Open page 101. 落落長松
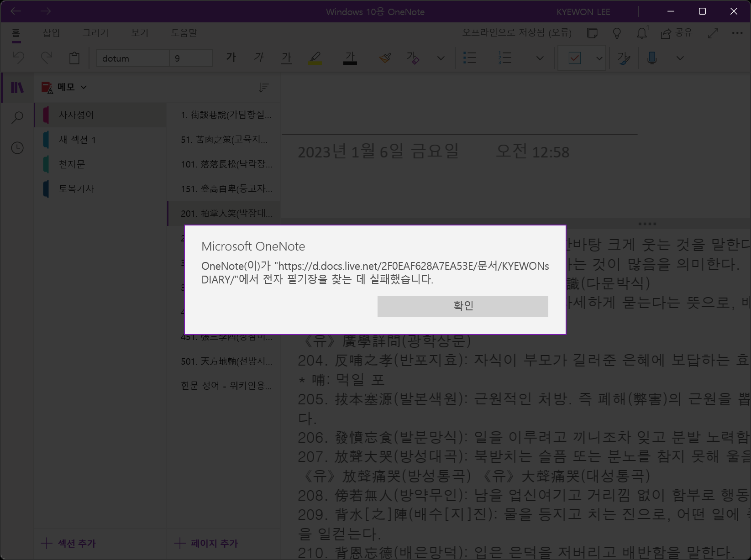The height and width of the screenshot is (560, 751). coord(224,164)
